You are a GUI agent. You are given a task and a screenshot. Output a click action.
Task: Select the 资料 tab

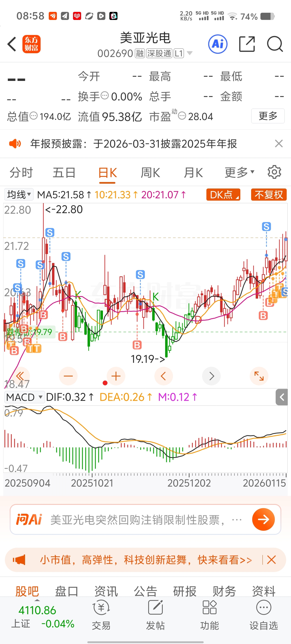(x=264, y=591)
